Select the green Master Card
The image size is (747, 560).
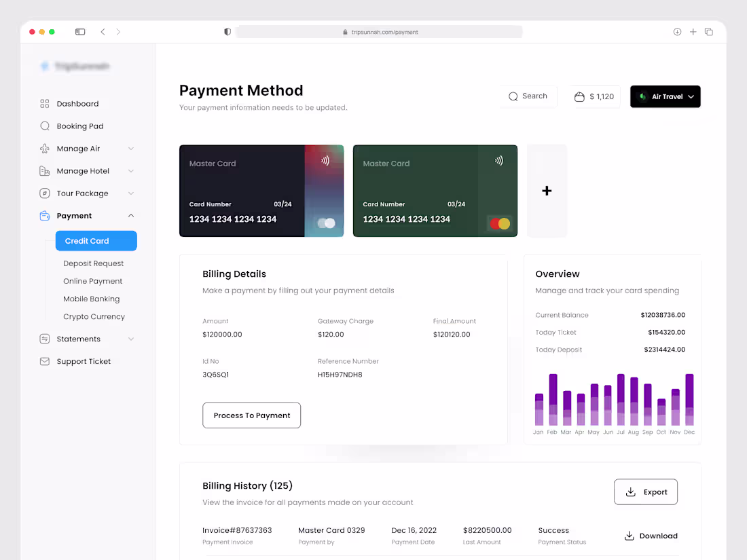[x=435, y=191]
